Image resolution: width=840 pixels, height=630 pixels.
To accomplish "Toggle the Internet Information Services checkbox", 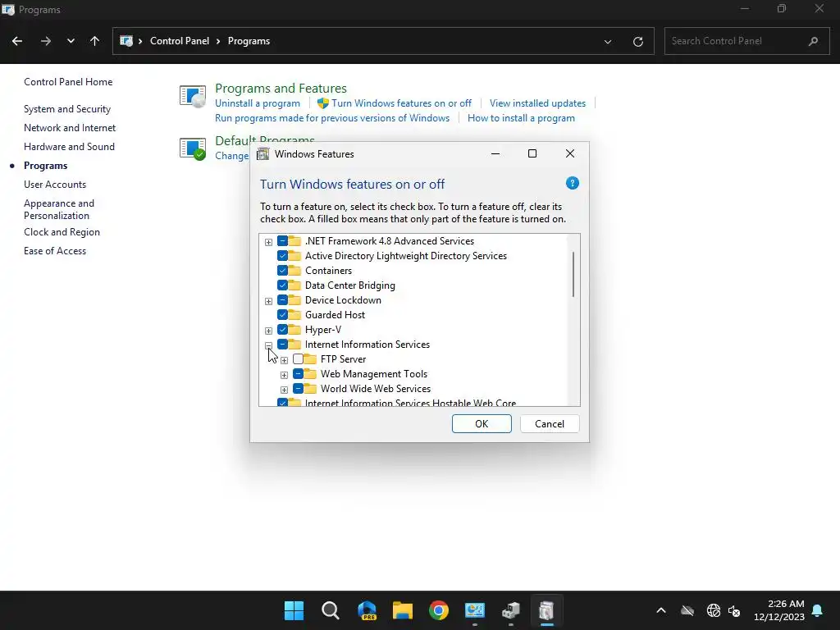I will pyautogui.click(x=282, y=344).
